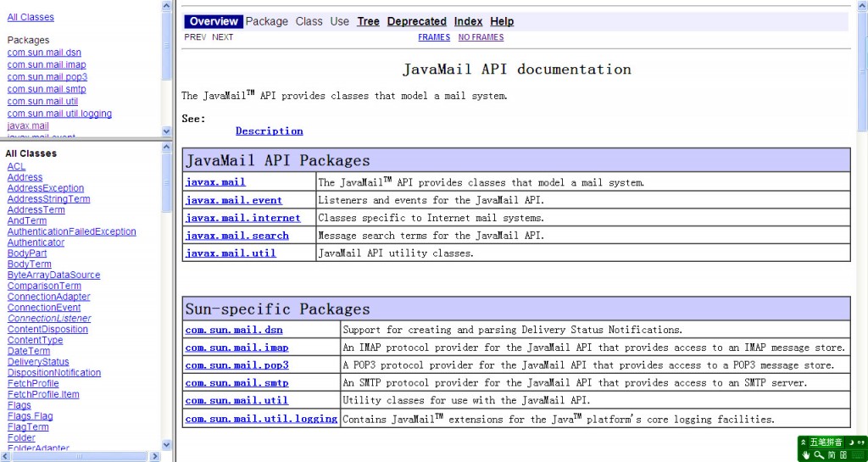868x462 pixels.
Task: Open the Address class link
Action: (25, 177)
